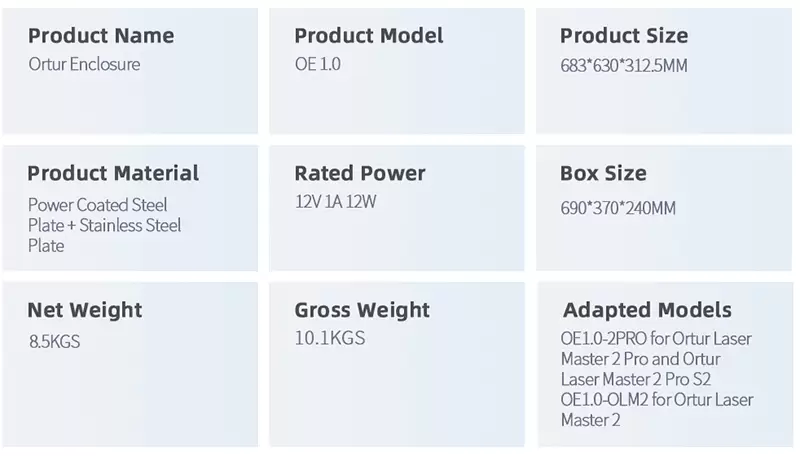This screenshot has width=800, height=456.
Task: Select the '12V 1A 12W' value
Action: [x=334, y=201]
